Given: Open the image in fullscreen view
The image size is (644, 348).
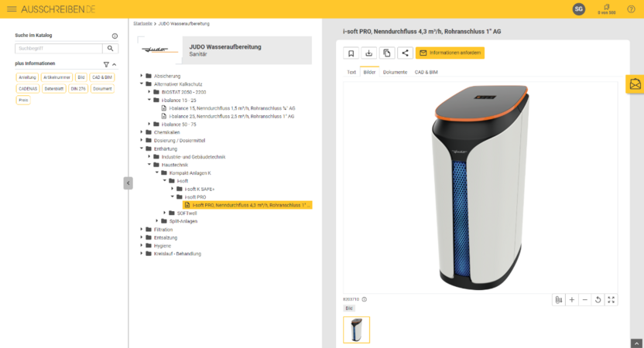Looking at the screenshot, I should [611, 299].
